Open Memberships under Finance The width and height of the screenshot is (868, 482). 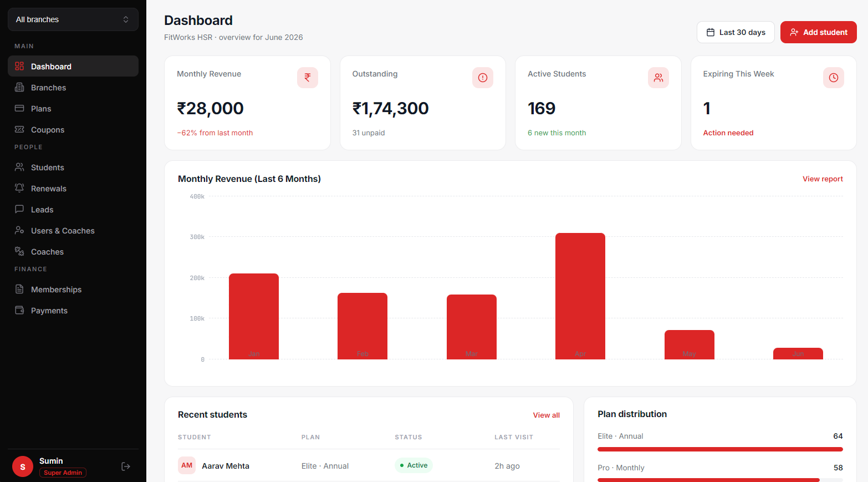pyautogui.click(x=73, y=289)
